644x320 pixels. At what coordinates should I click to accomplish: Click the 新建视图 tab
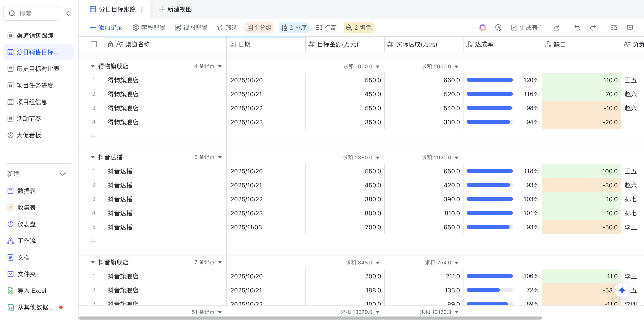(175, 9)
